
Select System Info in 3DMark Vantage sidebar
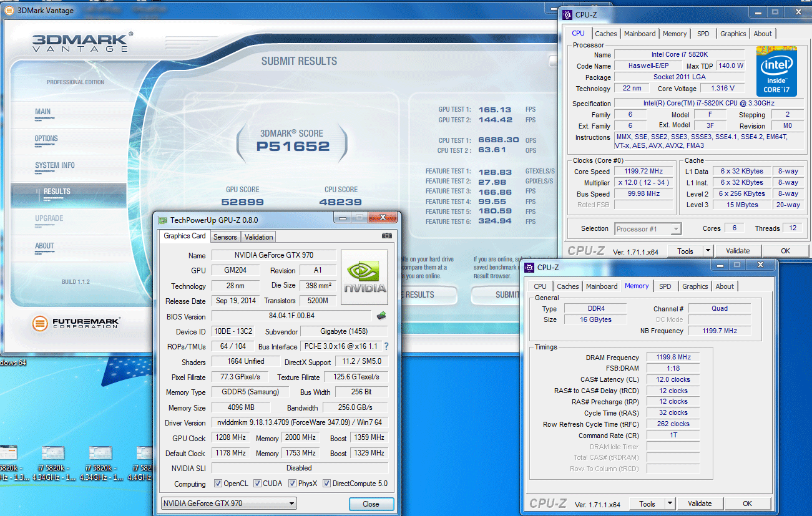pyautogui.click(x=55, y=165)
